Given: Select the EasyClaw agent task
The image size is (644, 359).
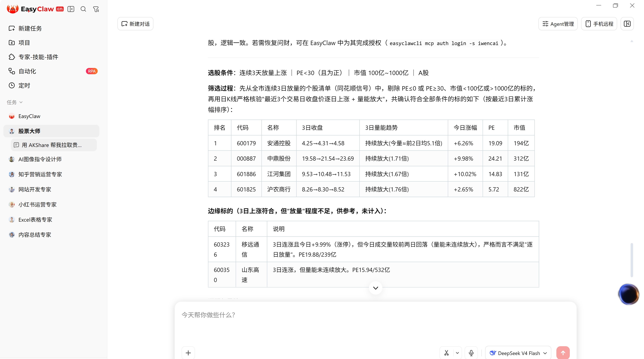Looking at the screenshot, I should click(x=51, y=116).
